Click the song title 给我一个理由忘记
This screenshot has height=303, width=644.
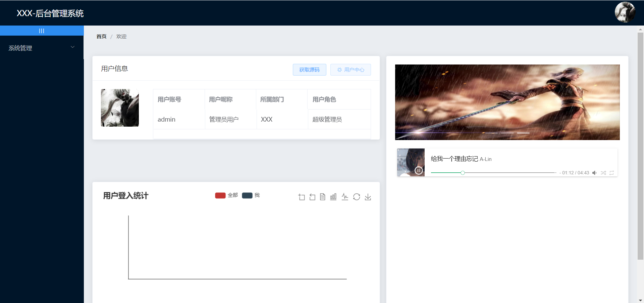point(454,159)
